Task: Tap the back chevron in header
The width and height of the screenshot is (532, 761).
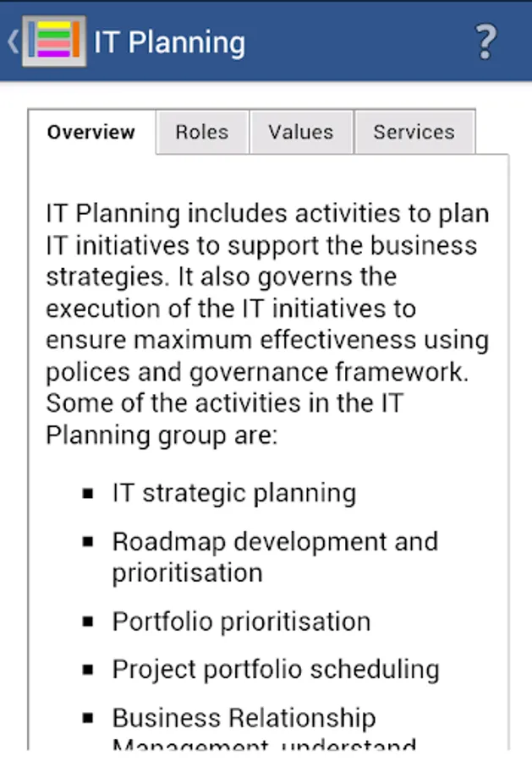Action: (x=13, y=41)
